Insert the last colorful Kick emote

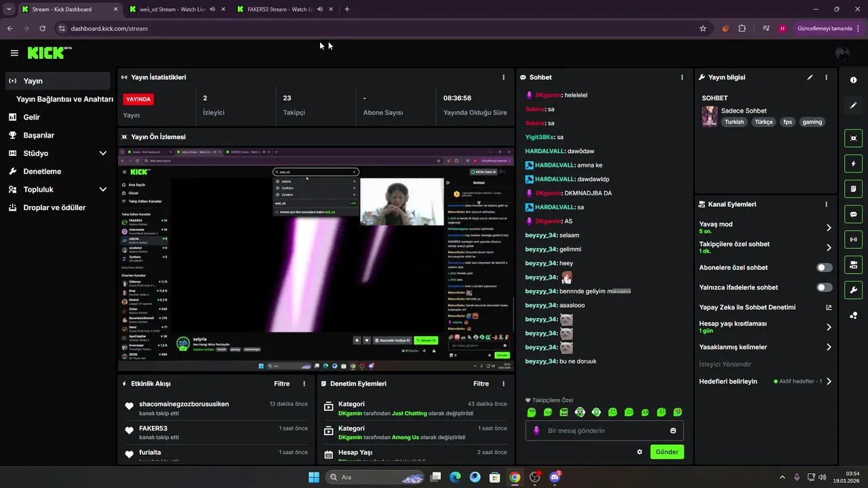[x=677, y=412]
